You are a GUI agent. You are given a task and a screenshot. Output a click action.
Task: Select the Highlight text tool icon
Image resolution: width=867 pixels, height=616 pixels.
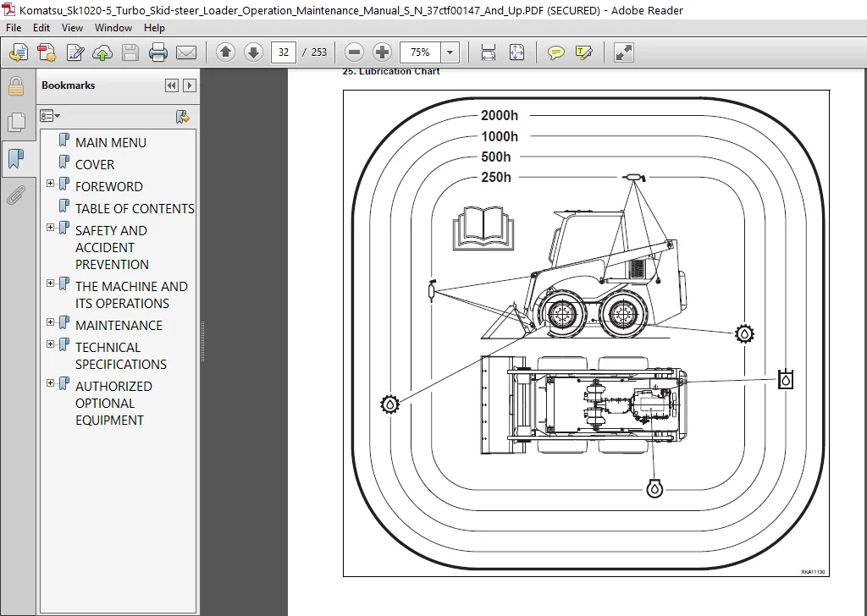tap(584, 52)
